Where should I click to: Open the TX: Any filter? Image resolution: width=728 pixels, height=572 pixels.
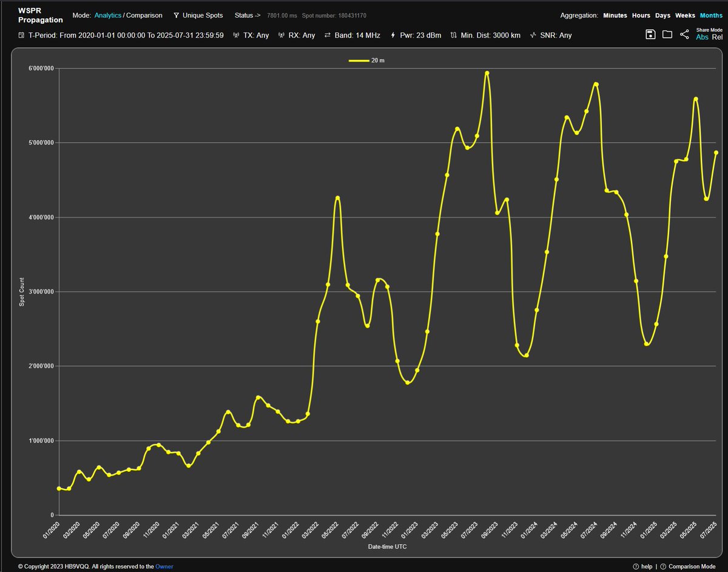coord(251,35)
